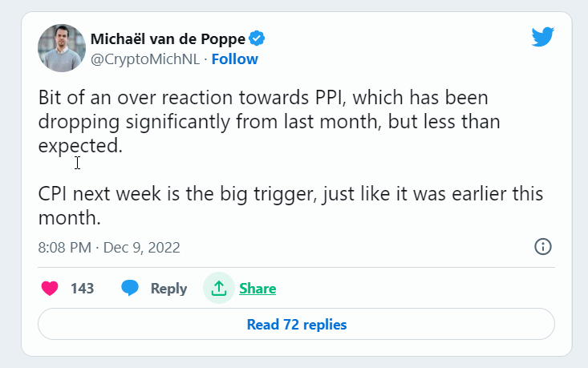Open Read 72 replies button

pos(296,325)
